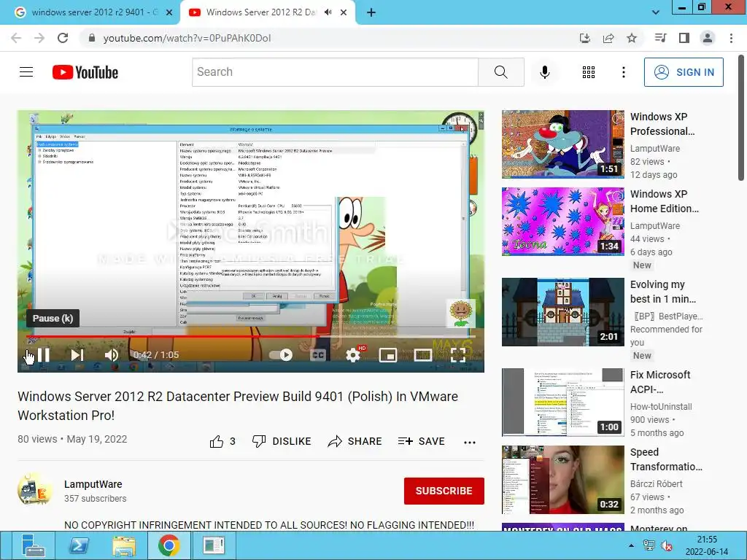Open a new browser tab
Screen dimensions: 747x560
coord(371,13)
